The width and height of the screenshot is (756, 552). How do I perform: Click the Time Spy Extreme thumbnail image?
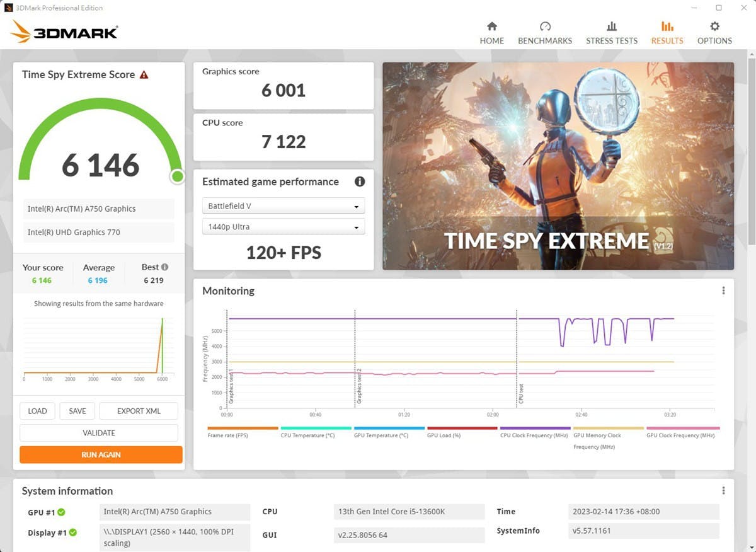pos(558,166)
